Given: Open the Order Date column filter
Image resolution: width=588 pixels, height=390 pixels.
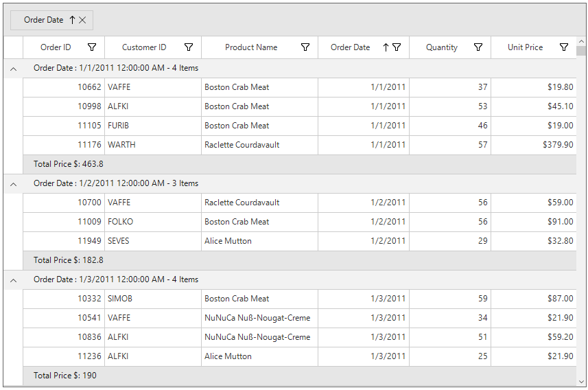Looking at the screenshot, I should (397, 47).
